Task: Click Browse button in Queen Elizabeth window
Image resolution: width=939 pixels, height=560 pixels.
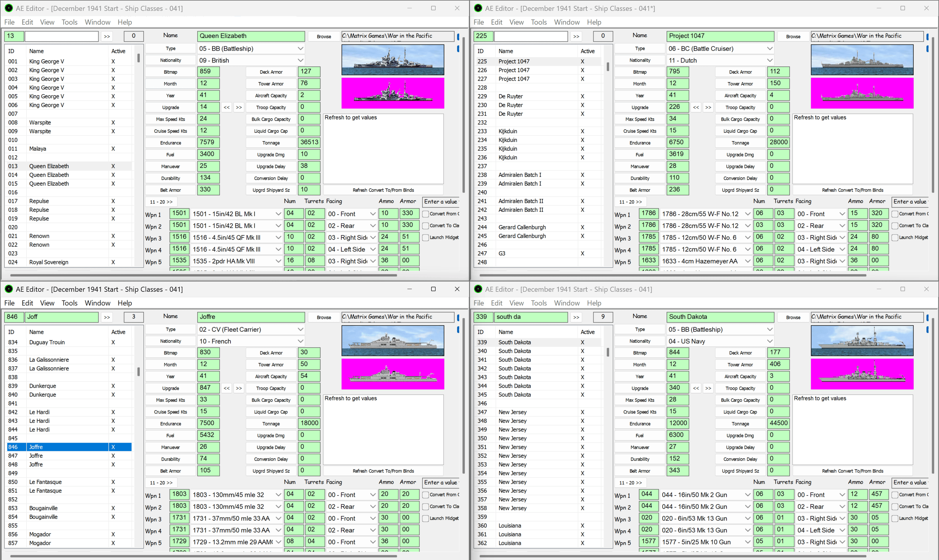Action: [324, 37]
